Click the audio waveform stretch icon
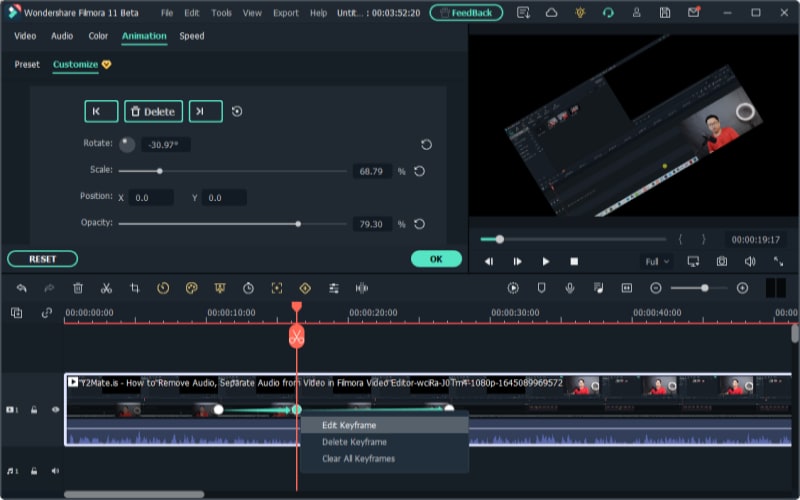The width and height of the screenshot is (800, 500). click(x=362, y=288)
